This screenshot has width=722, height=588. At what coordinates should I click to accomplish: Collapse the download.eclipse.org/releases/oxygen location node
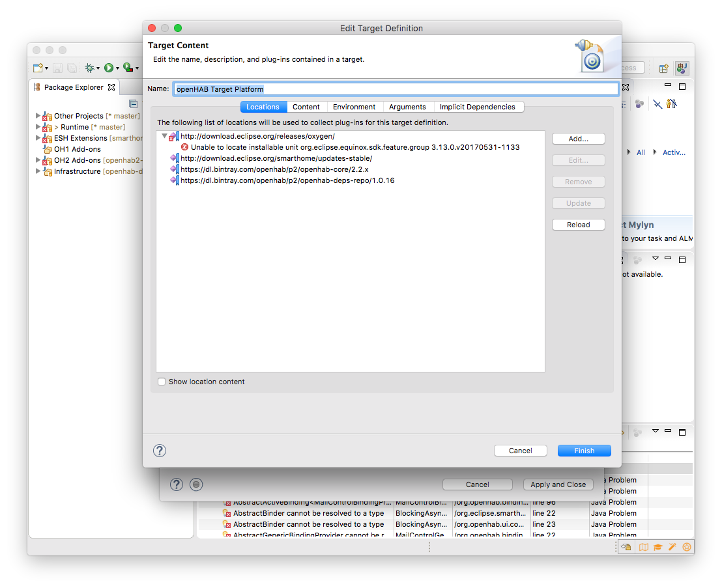(x=164, y=136)
